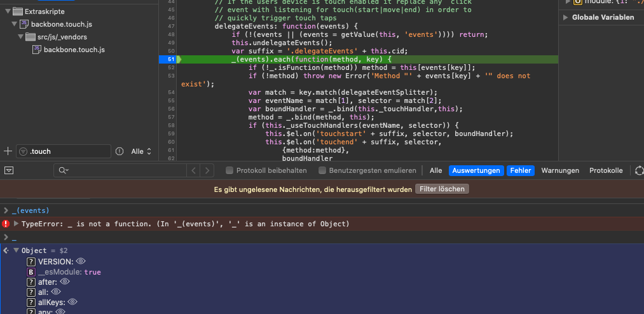Screen dimensions: 644x314
Task: Enable Benutzergesten emulieren checkbox
Action: (x=322, y=170)
